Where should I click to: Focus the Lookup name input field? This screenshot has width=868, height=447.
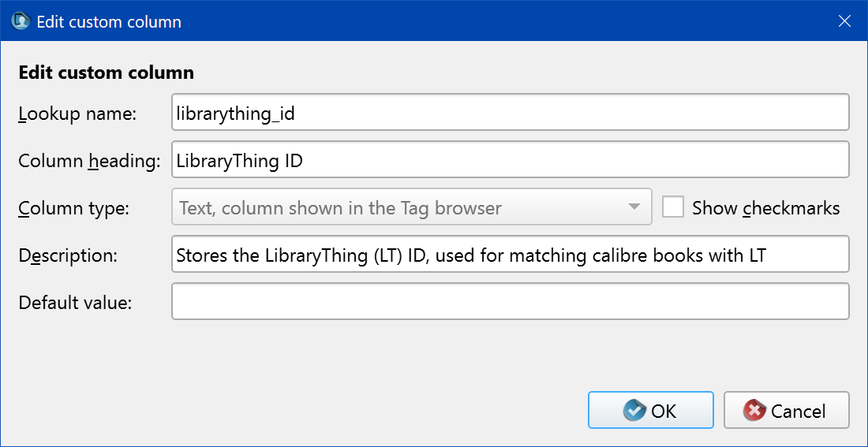pyautogui.click(x=510, y=113)
